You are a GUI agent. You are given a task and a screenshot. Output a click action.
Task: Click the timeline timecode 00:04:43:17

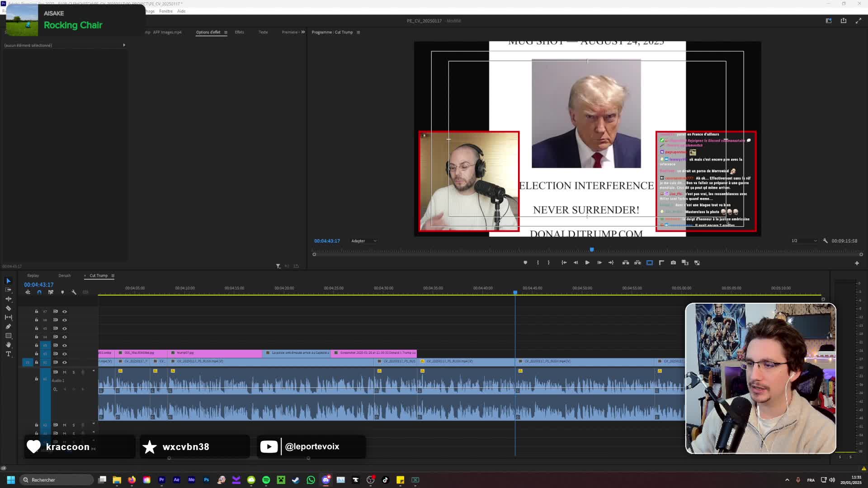click(x=39, y=285)
